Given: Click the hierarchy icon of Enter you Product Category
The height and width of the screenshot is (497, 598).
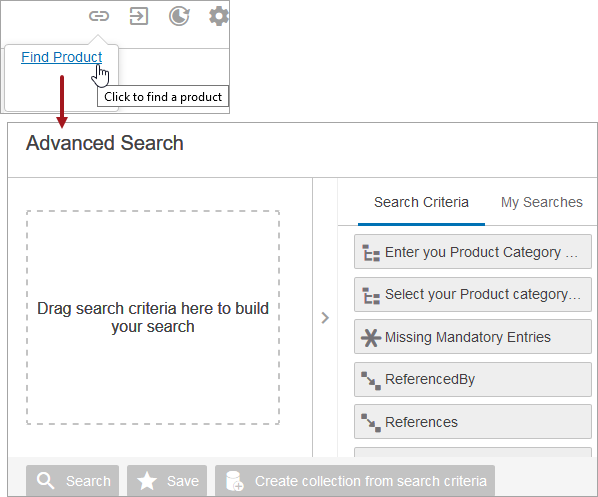Looking at the screenshot, I should coord(371,253).
